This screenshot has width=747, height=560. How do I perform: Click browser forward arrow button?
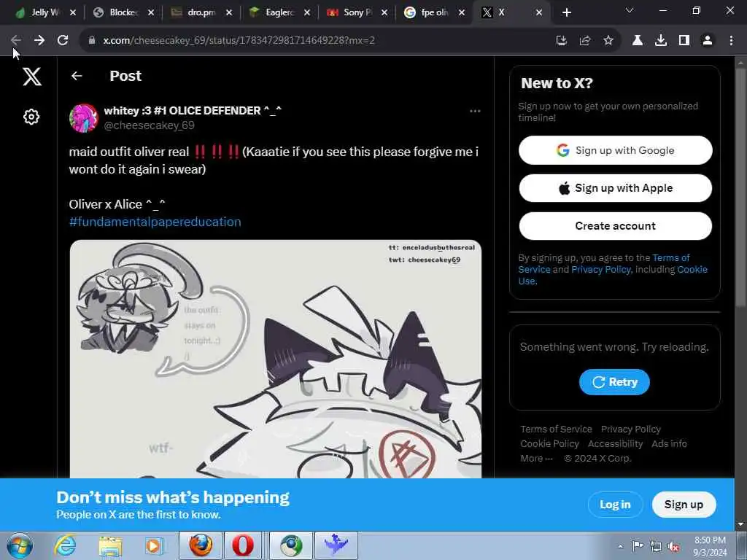click(39, 41)
